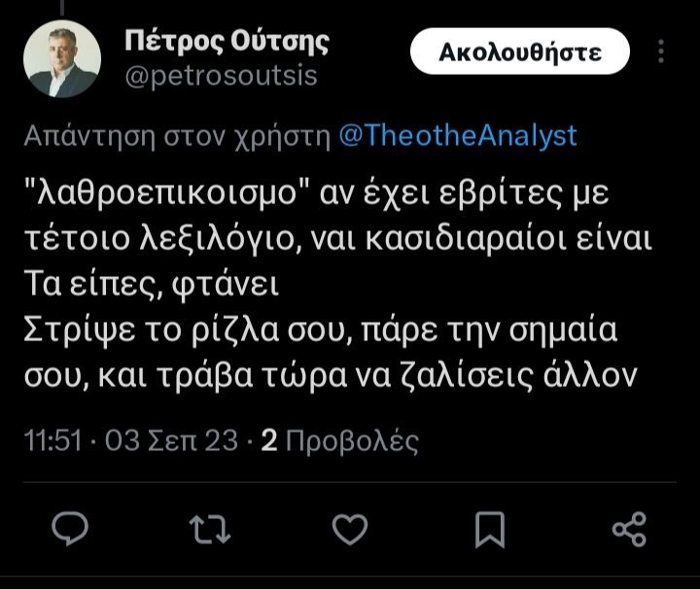Bookmark this tweet

click(489, 530)
